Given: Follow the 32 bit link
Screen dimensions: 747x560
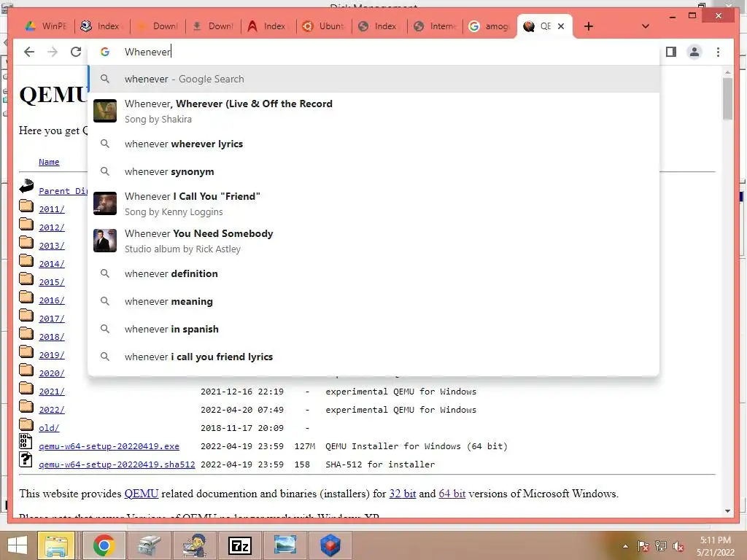Looking at the screenshot, I should (x=403, y=494).
